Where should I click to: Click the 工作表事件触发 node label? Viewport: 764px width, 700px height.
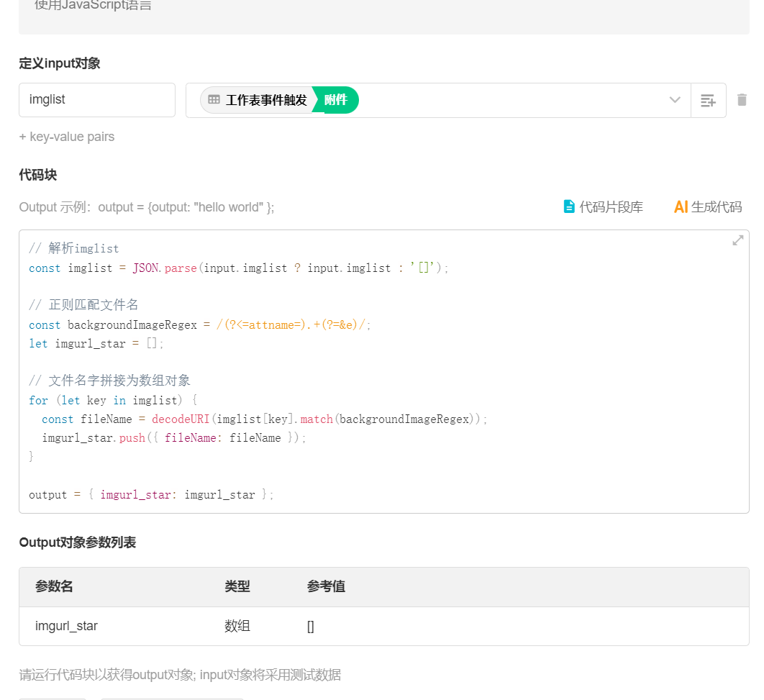[x=266, y=100]
